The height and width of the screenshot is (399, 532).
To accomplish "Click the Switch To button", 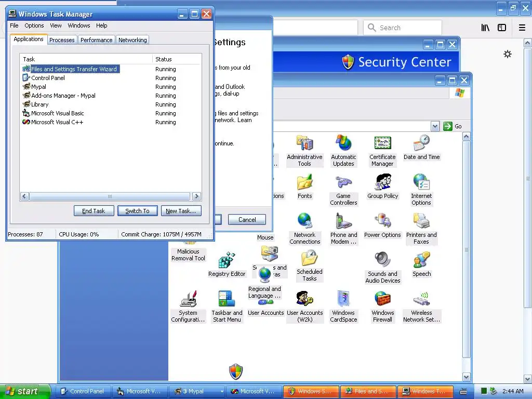I will point(137,211).
